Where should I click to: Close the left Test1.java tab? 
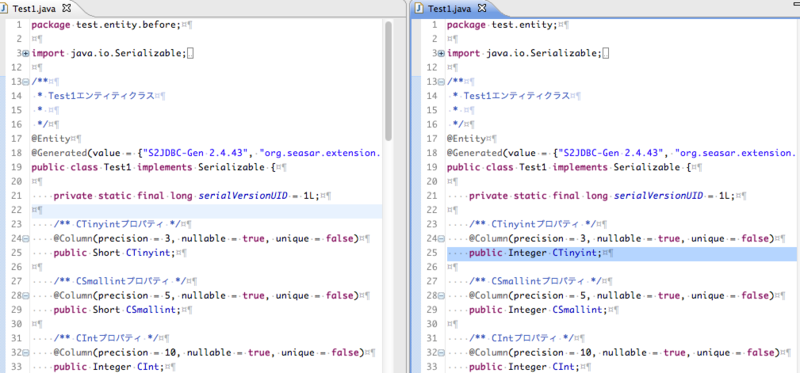coord(66,8)
